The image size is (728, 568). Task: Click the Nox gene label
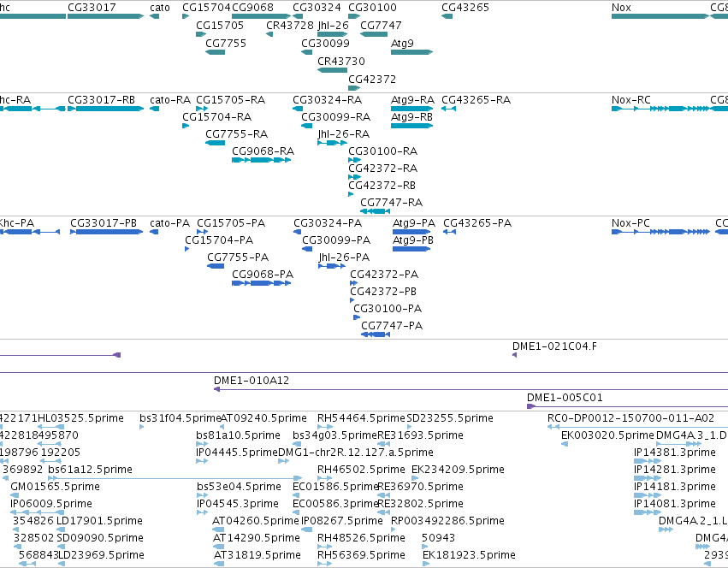(621, 8)
